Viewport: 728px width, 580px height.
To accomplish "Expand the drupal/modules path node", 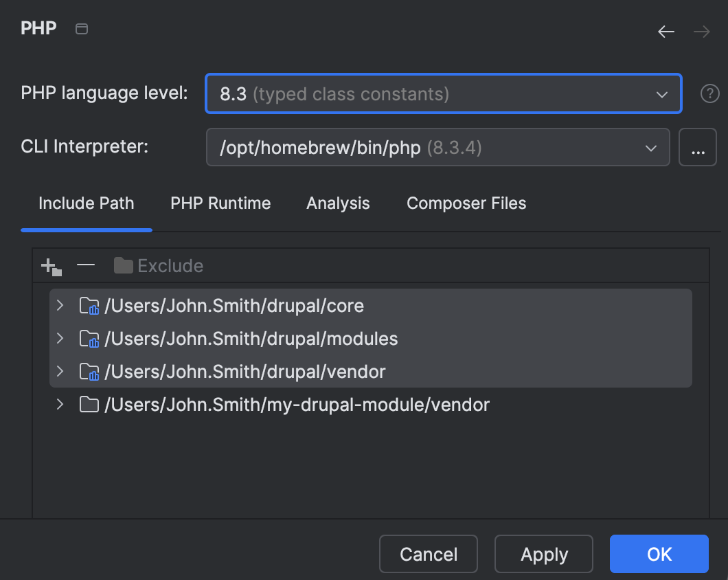I will [x=60, y=338].
